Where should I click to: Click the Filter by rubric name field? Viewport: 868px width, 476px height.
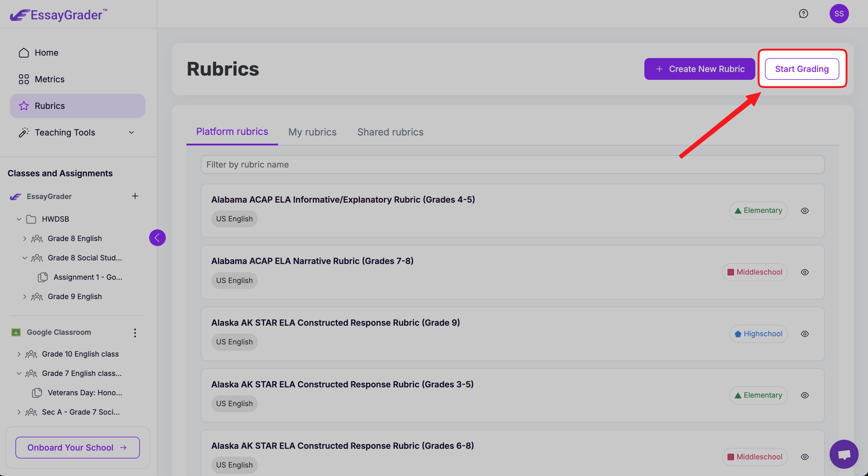[512, 165]
